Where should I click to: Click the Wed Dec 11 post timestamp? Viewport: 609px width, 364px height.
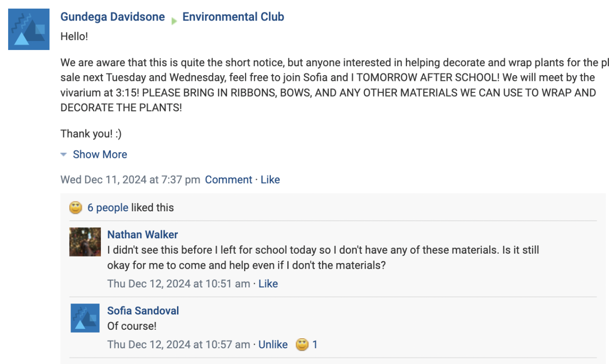pos(130,180)
